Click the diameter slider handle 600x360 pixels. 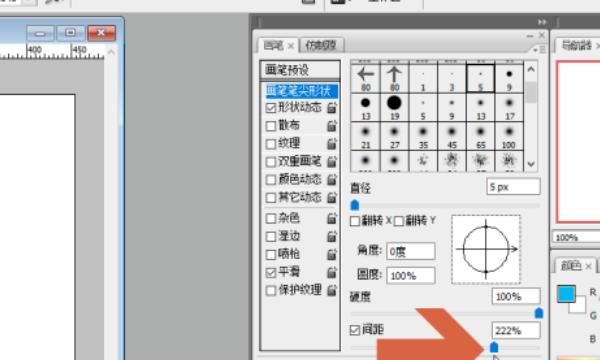tap(355, 205)
